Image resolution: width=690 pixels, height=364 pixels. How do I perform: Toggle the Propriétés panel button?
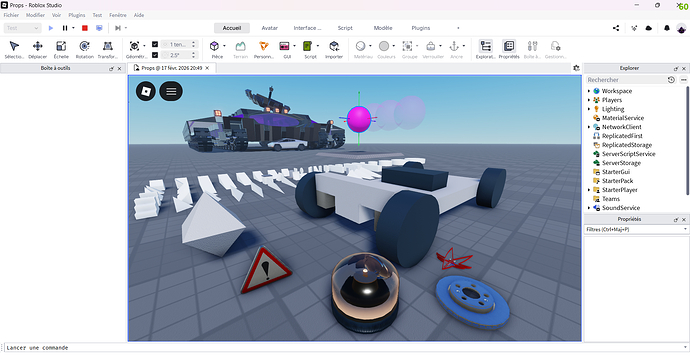pyautogui.click(x=509, y=49)
